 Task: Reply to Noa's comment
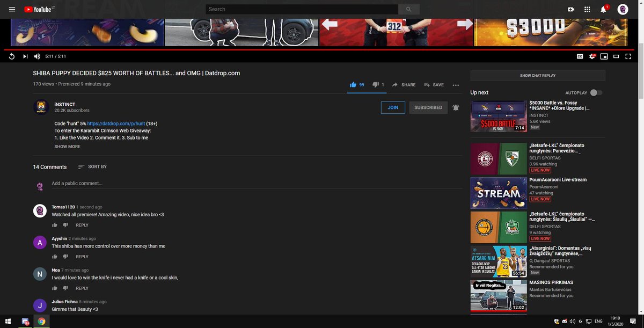click(82, 288)
